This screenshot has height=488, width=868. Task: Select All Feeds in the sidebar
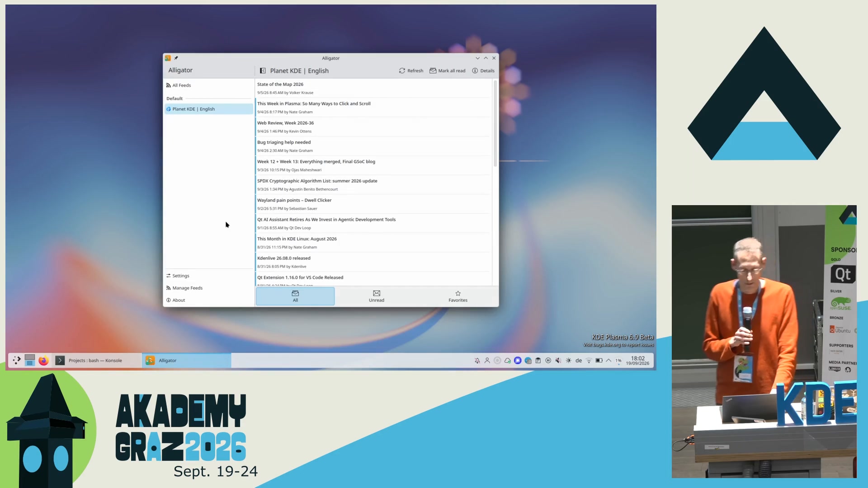[x=209, y=85]
